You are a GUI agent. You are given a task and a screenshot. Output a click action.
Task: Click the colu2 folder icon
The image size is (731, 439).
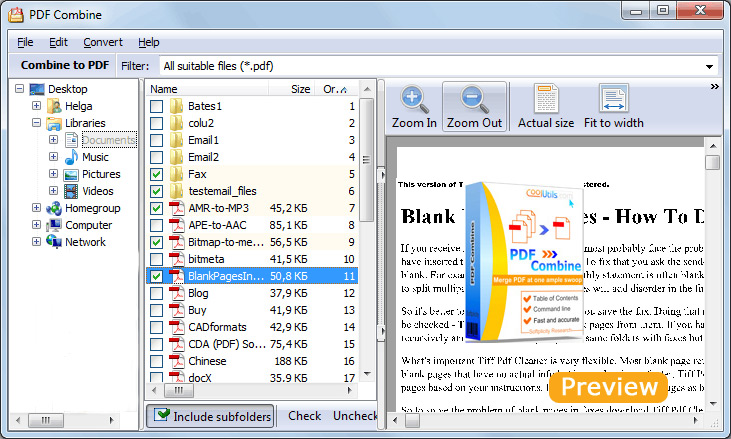[x=176, y=123]
